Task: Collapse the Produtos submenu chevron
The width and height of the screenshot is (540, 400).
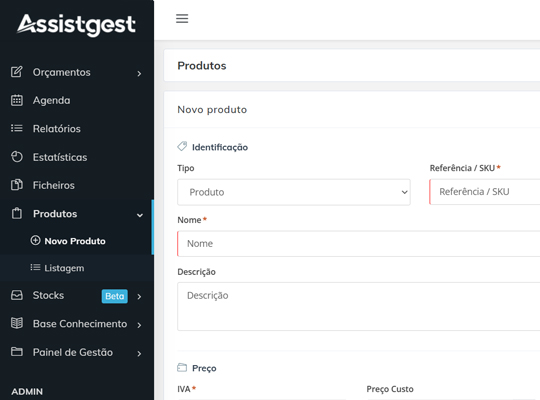Action: click(x=139, y=215)
